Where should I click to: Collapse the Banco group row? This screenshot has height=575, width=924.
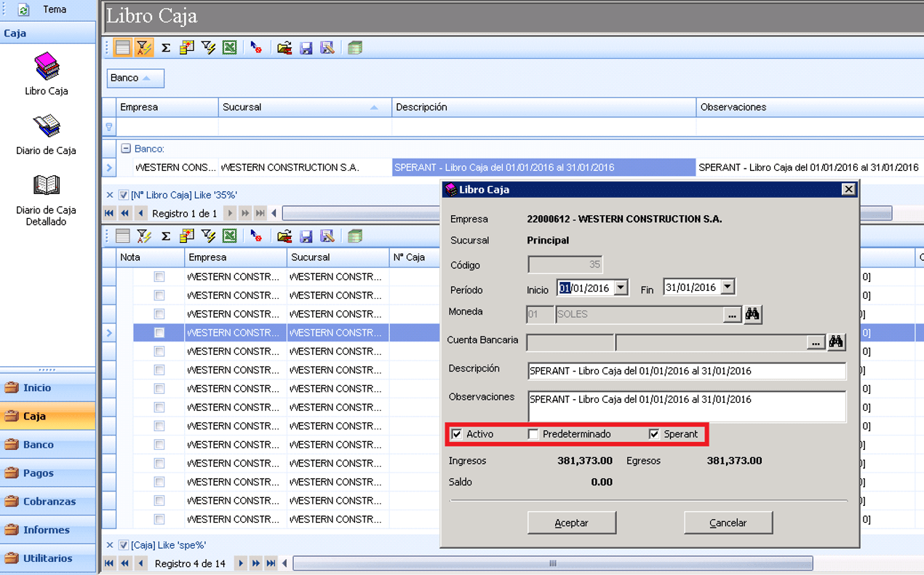(126, 148)
